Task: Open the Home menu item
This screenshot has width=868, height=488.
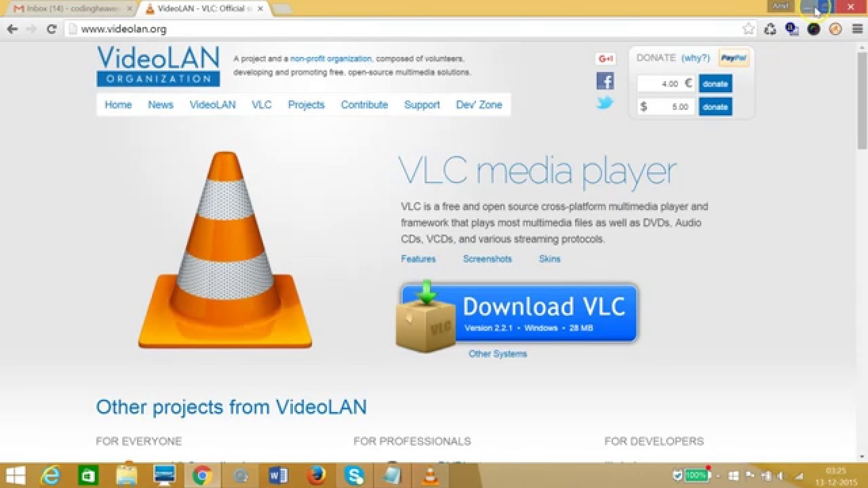Action: point(118,104)
